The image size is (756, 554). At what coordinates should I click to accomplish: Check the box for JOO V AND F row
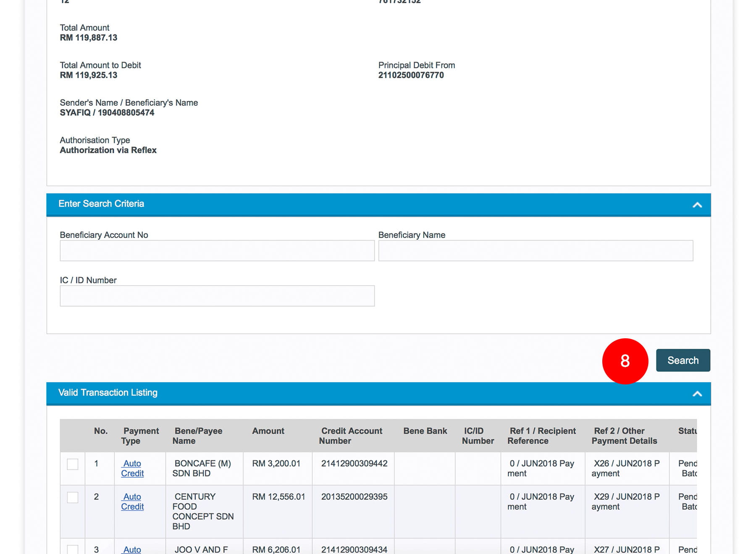(x=73, y=549)
